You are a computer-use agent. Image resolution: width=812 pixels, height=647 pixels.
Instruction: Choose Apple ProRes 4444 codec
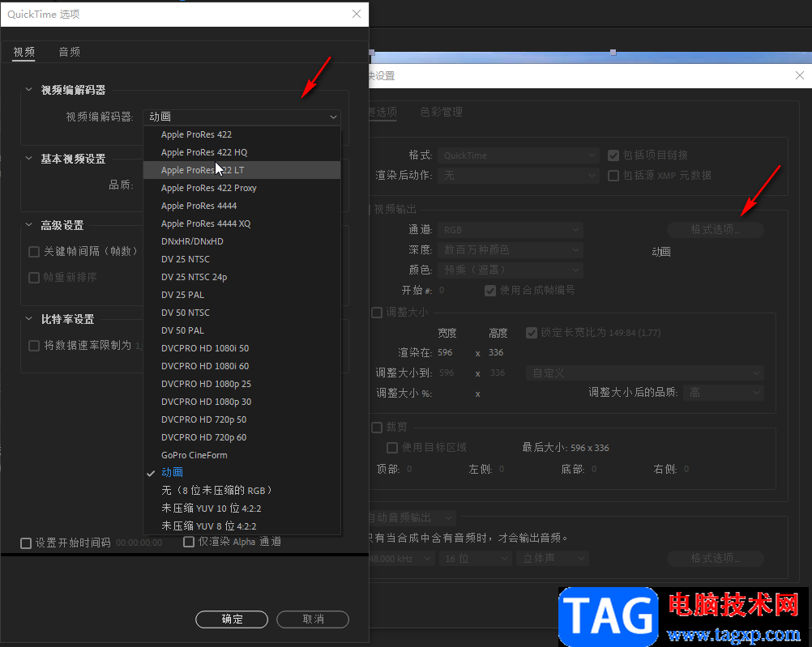pos(241,206)
